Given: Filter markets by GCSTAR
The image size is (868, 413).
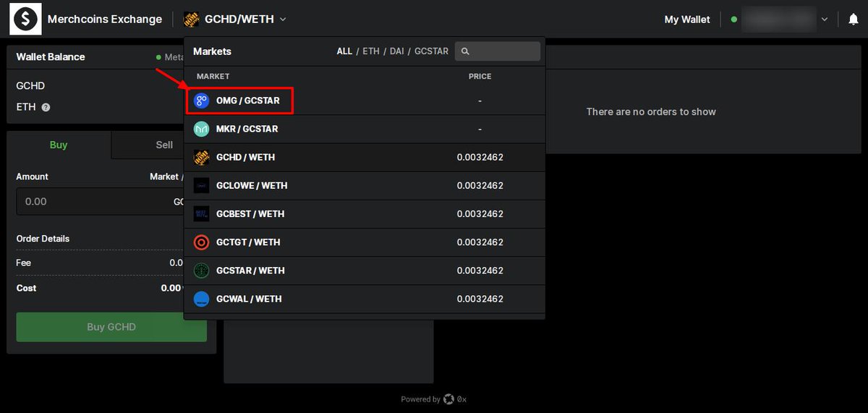Looking at the screenshot, I should click(x=431, y=51).
